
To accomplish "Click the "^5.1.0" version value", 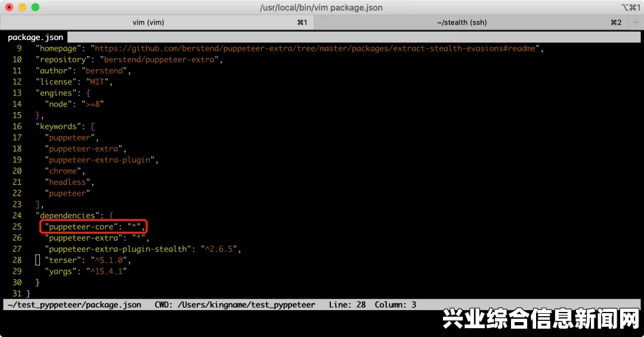I will (x=109, y=259).
